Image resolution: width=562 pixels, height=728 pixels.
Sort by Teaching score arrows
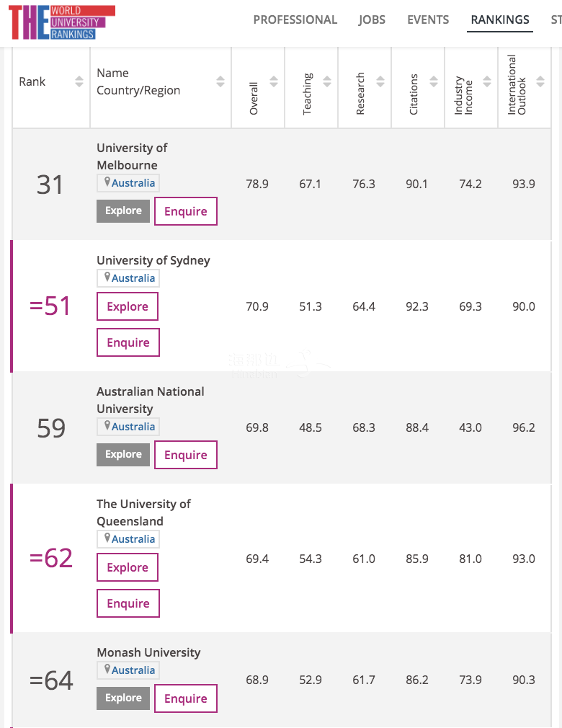coord(327,81)
